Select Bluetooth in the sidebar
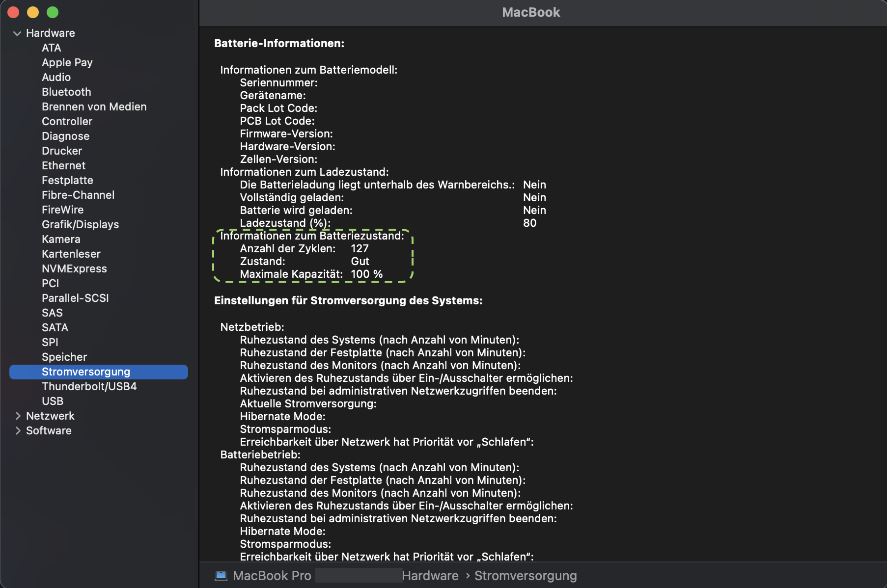The height and width of the screenshot is (588, 887). pyautogui.click(x=66, y=92)
